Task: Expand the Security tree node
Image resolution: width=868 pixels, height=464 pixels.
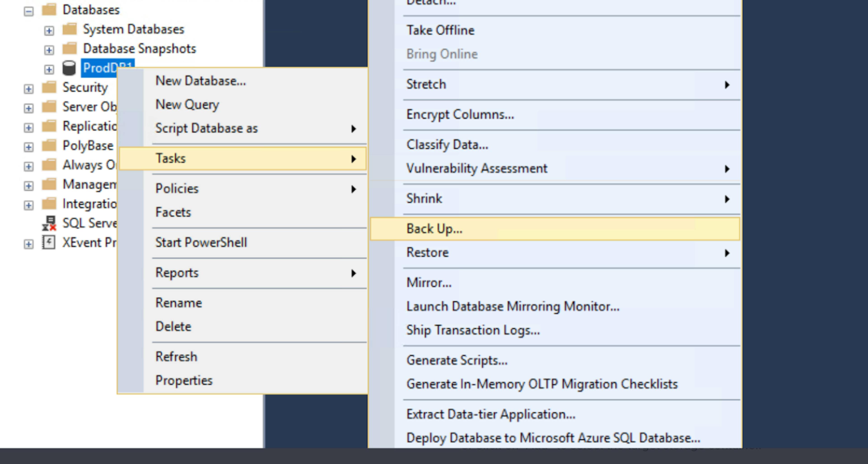Action: [29, 89]
